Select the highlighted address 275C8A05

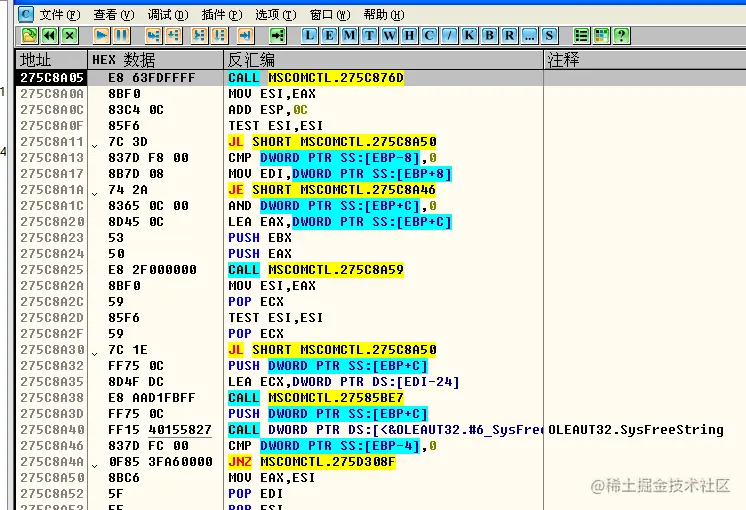point(51,78)
